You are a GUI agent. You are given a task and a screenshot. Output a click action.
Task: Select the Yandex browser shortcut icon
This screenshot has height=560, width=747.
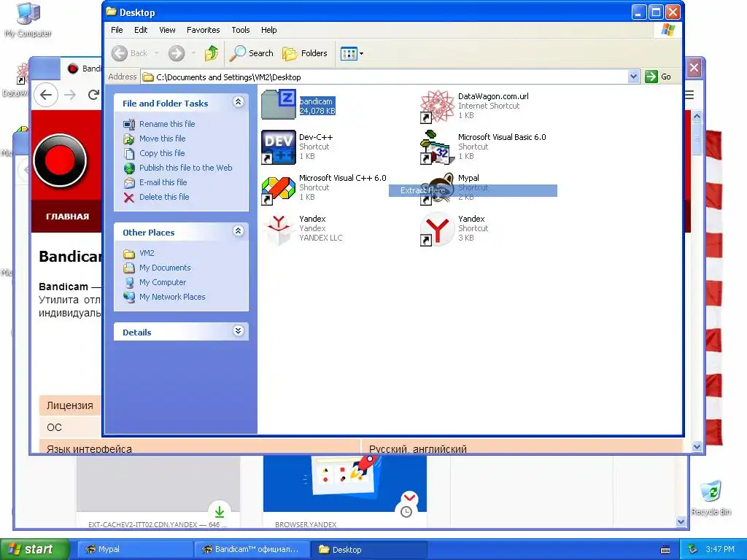click(x=438, y=230)
